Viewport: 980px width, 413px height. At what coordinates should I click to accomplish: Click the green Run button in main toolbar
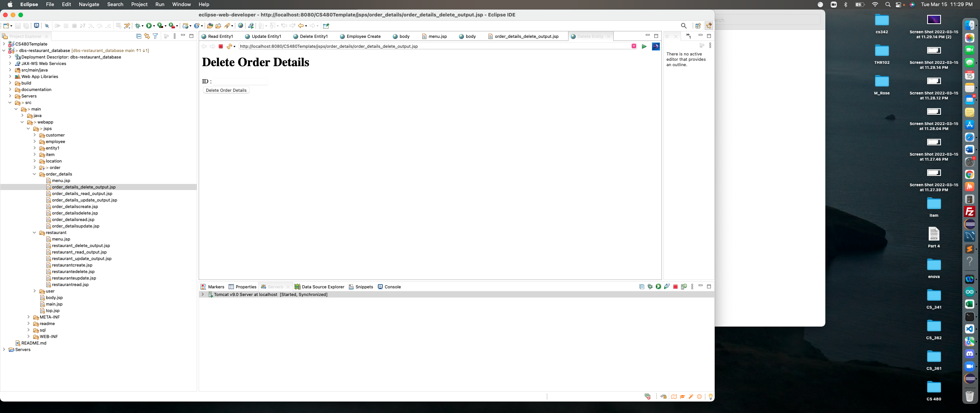[x=149, y=26]
